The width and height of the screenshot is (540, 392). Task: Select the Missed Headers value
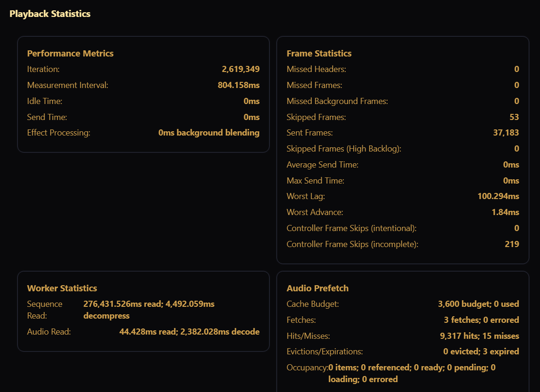click(x=516, y=69)
